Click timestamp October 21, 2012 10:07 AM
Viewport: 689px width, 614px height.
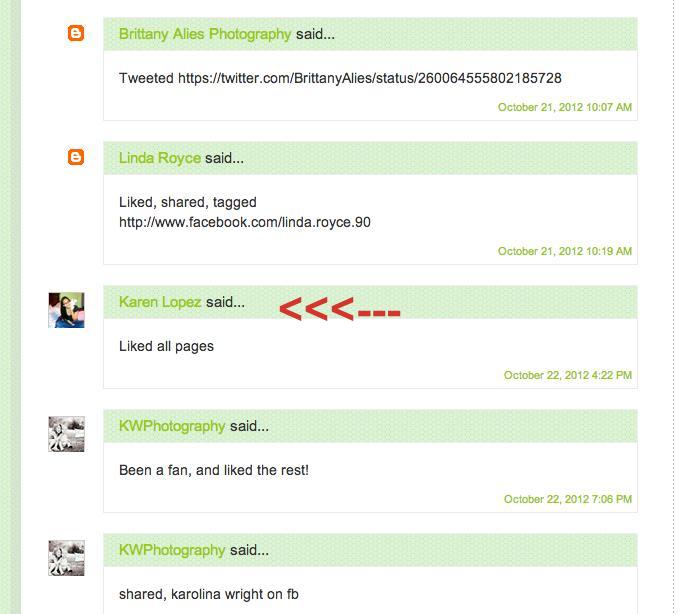565,107
